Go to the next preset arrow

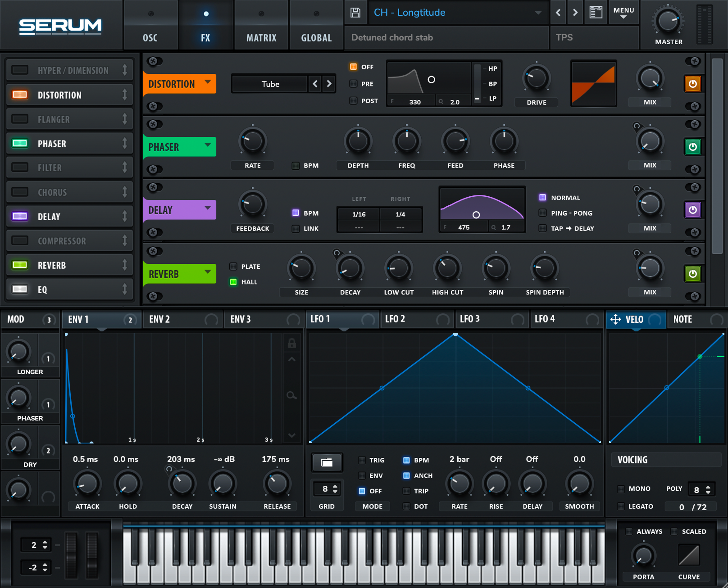coord(575,13)
